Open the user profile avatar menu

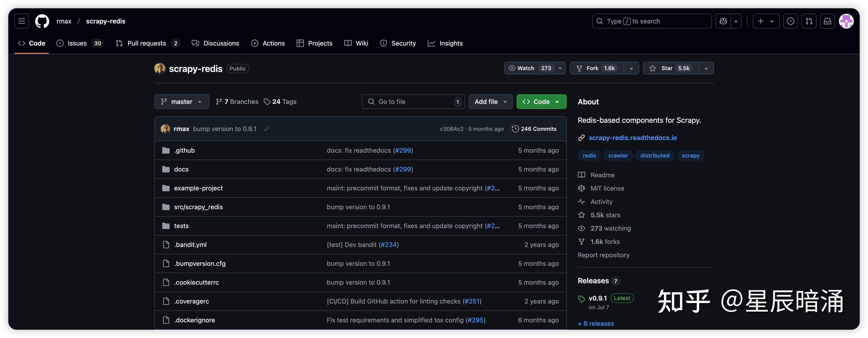(x=846, y=21)
